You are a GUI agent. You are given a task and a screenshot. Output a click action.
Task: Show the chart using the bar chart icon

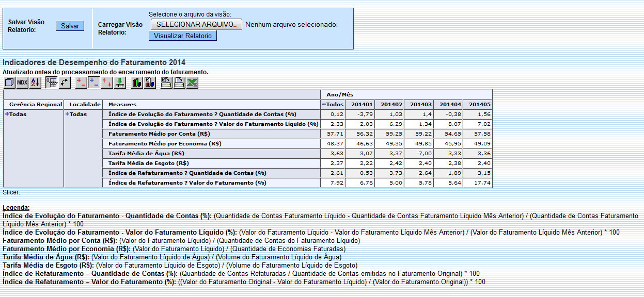(136, 82)
